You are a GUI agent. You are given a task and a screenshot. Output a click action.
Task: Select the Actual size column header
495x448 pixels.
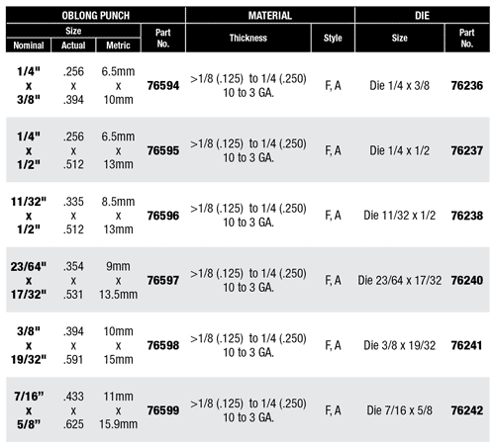[x=73, y=45]
